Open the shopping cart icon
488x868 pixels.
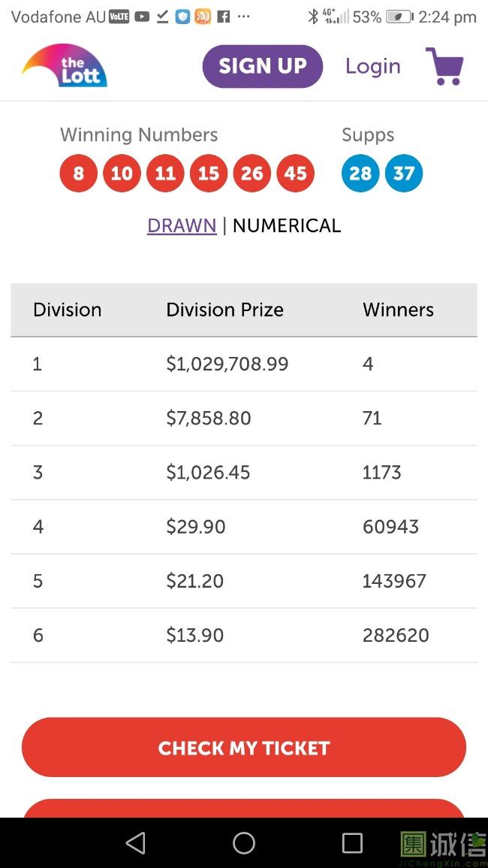pyautogui.click(x=444, y=66)
